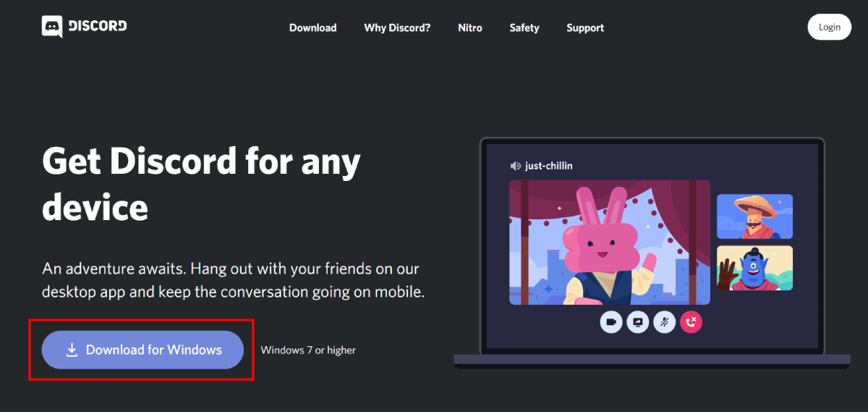The width and height of the screenshot is (868, 412).
Task: Click the camera icon in the illustration
Action: point(611,322)
